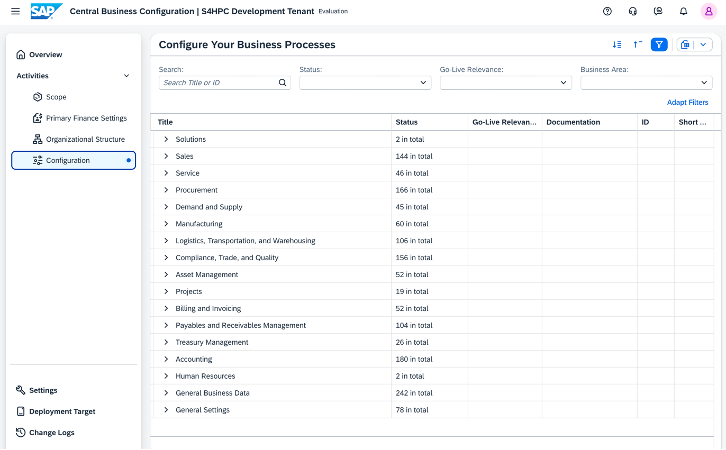
Task: Expand Payables and Receivables Management row
Action: (166, 325)
